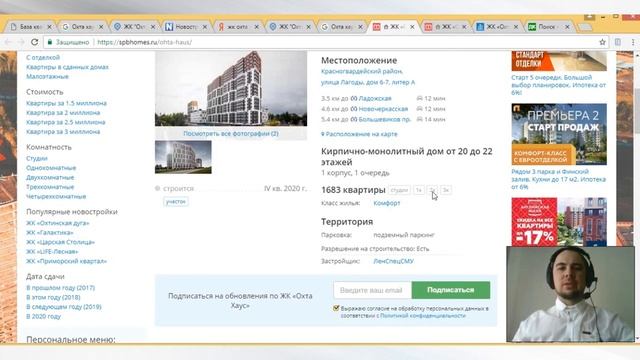
Task: Close the 'Поиск' tab
Action: 567,27
